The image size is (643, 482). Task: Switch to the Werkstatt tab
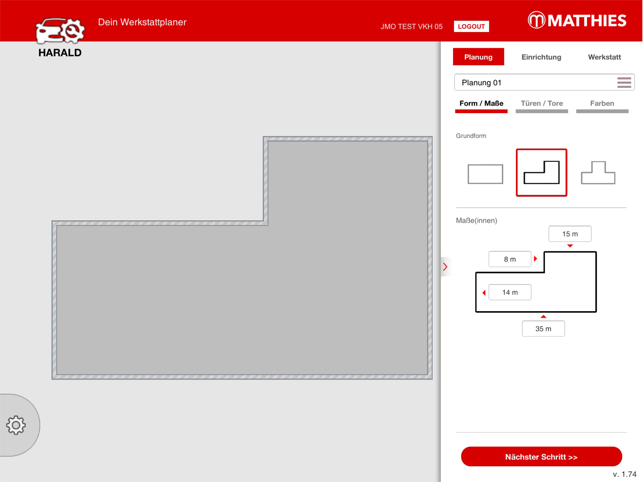(604, 57)
